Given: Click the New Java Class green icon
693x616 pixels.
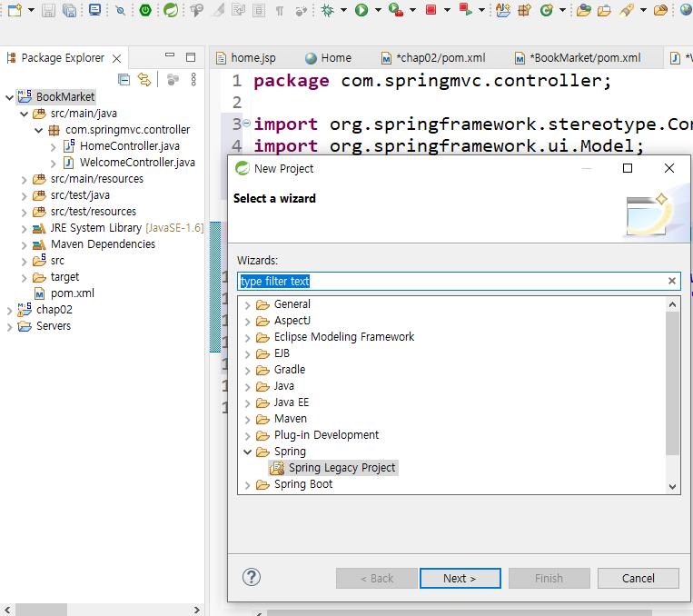Looking at the screenshot, I should tap(547, 10).
